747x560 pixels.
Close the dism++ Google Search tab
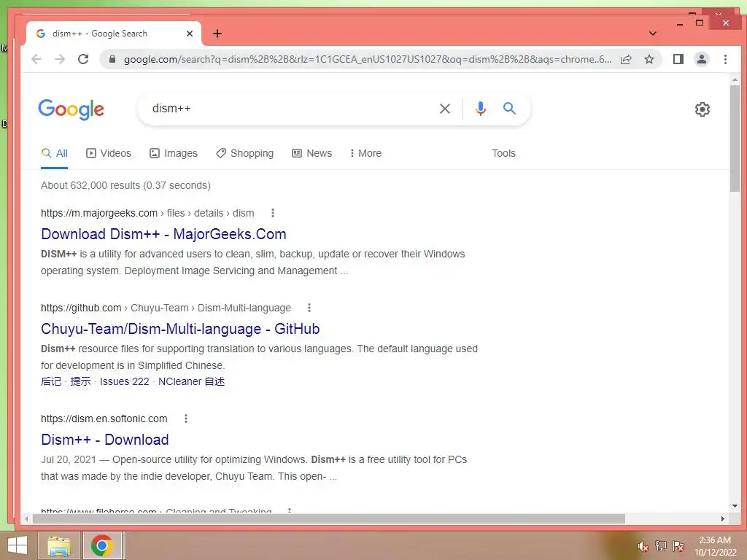[x=189, y=34]
